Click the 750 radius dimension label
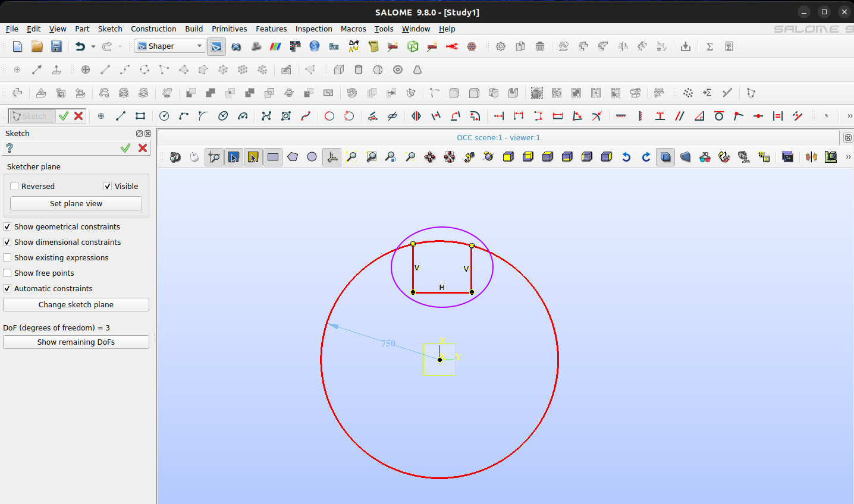 (x=388, y=344)
